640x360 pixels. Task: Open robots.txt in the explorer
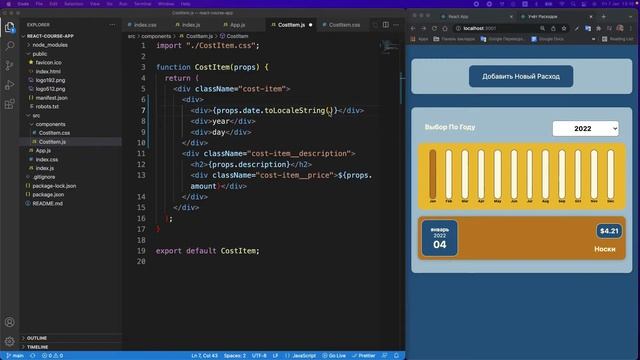[x=47, y=107]
